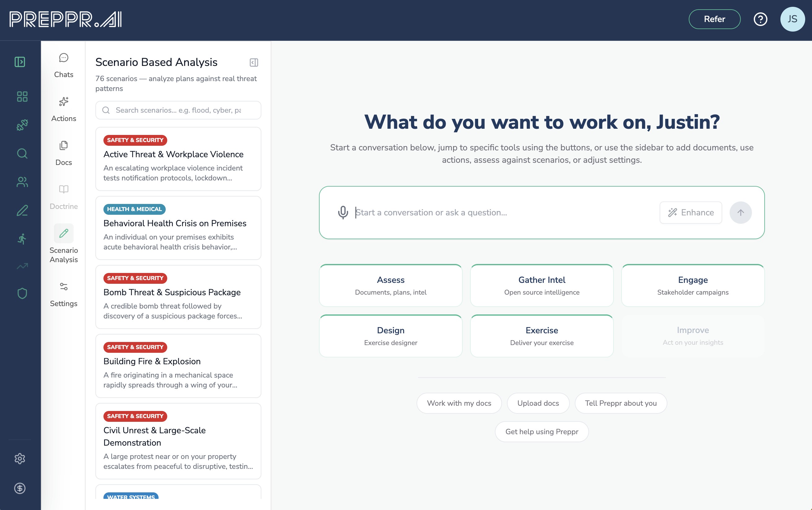The width and height of the screenshot is (812, 510).
Task: Open the users icon in dark sidebar
Action: point(22,182)
